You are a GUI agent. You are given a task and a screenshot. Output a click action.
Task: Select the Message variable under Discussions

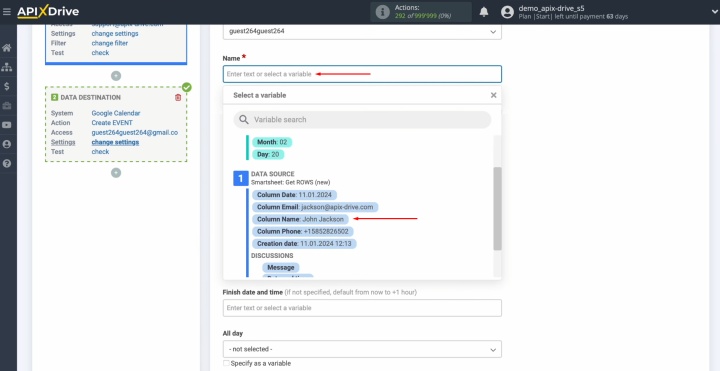point(281,267)
